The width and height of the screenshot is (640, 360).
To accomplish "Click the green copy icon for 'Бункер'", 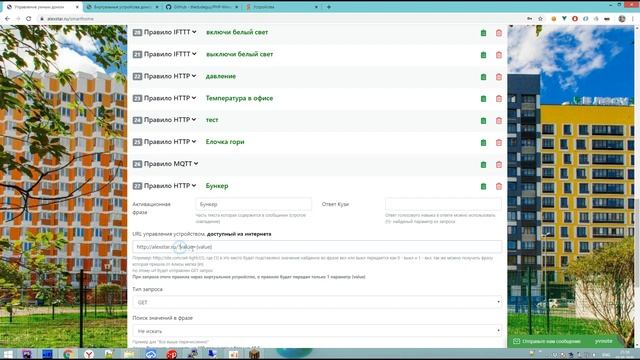I will (483, 187).
